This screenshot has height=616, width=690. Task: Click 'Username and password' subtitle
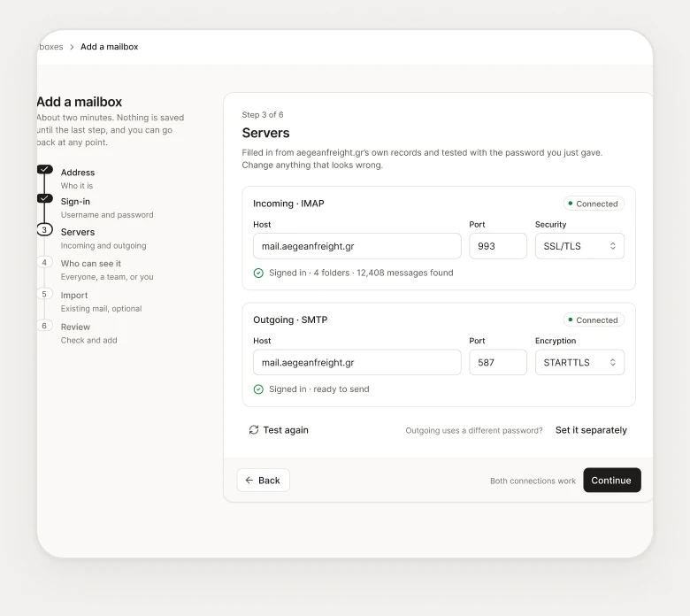click(107, 215)
